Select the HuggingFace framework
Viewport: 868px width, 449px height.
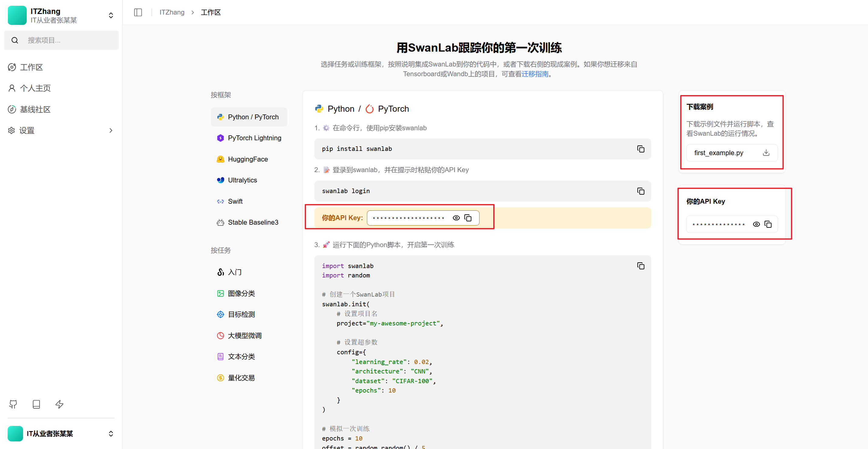pyautogui.click(x=249, y=159)
